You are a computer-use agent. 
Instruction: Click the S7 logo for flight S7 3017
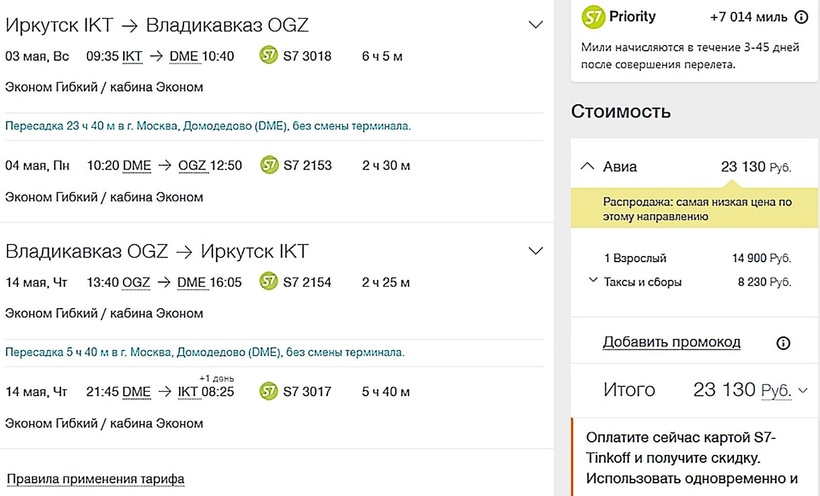pyautogui.click(x=268, y=391)
